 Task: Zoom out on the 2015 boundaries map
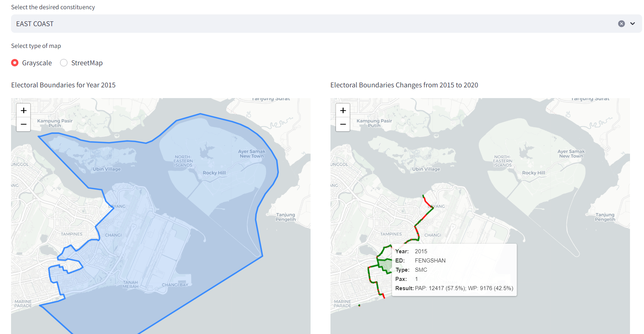[x=24, y=125]
